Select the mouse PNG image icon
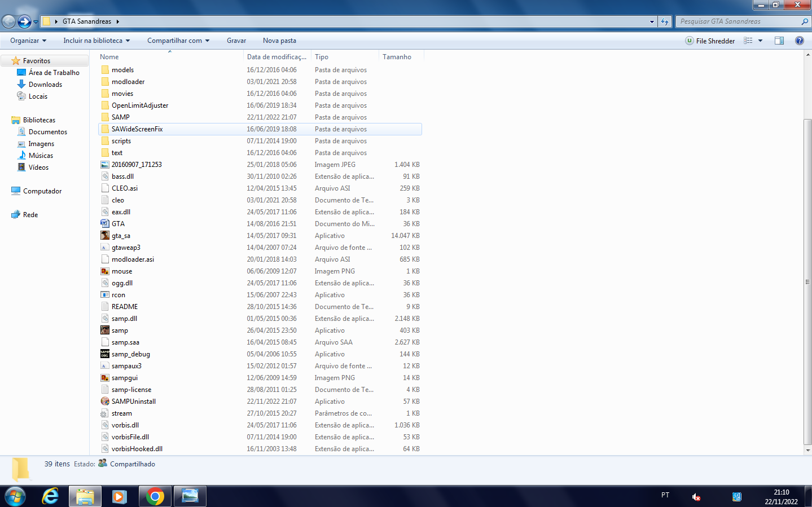 (x=105, y=271)
